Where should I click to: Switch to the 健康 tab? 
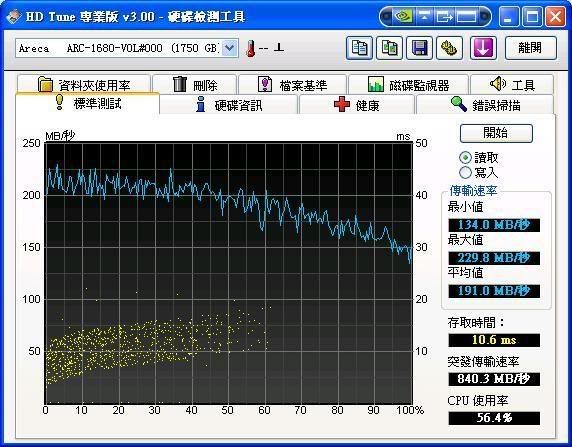(x=357, y=105)
